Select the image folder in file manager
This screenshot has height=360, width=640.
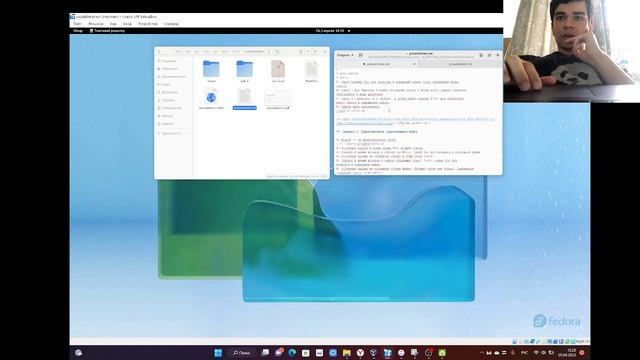coord(211,71)
